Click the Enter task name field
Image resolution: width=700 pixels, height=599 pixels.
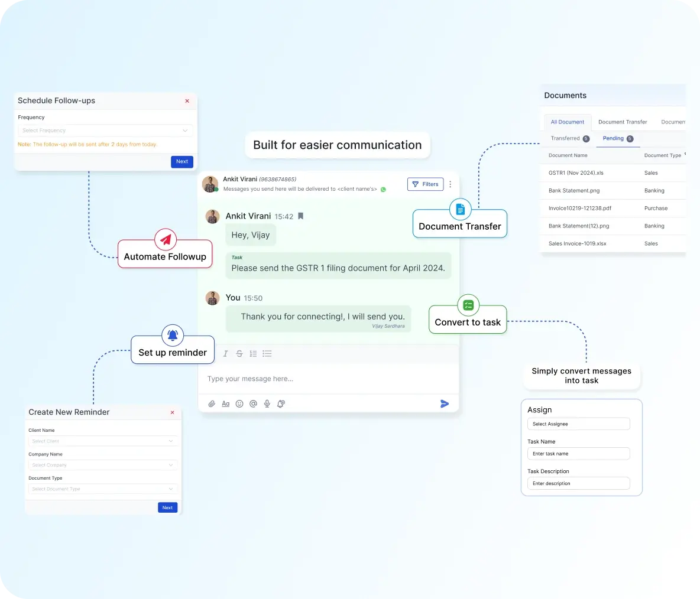click(x=578, y=454)
